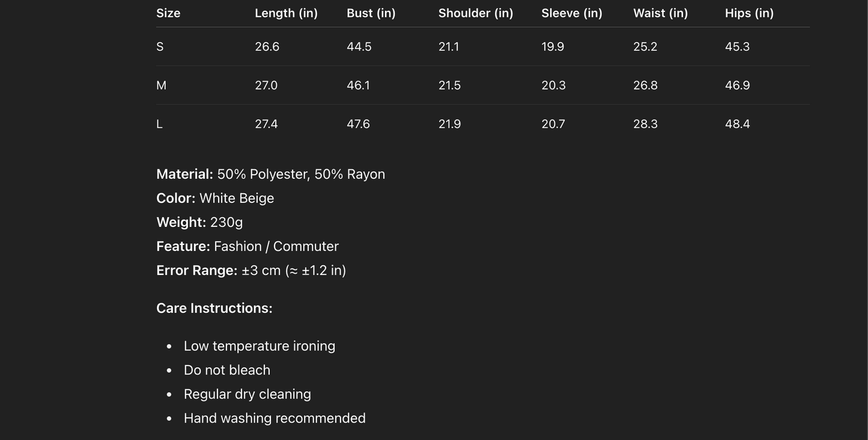Click the "Hand washing recommended" bullet item
This screenshot has height=440, width=868.
(x=275, y=418)
